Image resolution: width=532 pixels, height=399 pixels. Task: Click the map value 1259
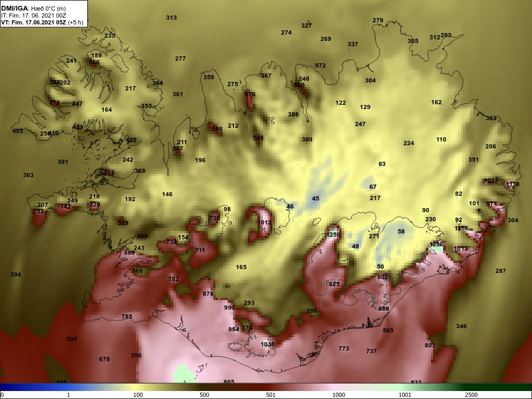tap(333, 235)
